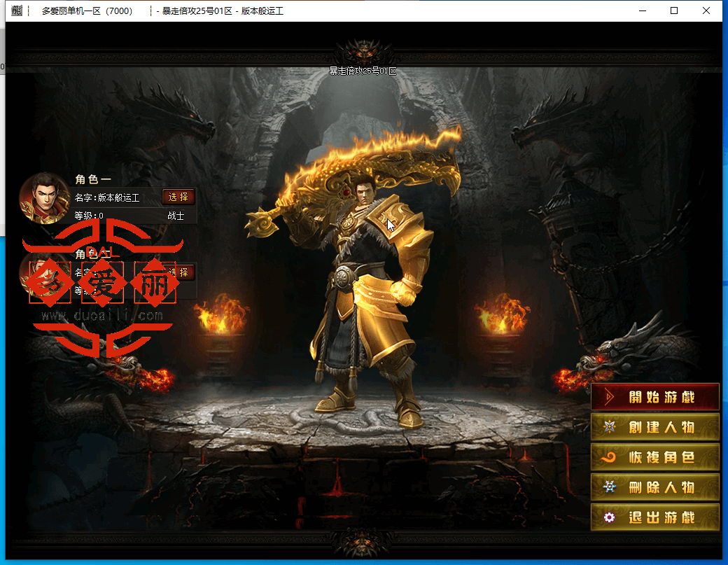
Task: Click the purple gear icon on 退出游戲
Action: [x=610, y=517]
